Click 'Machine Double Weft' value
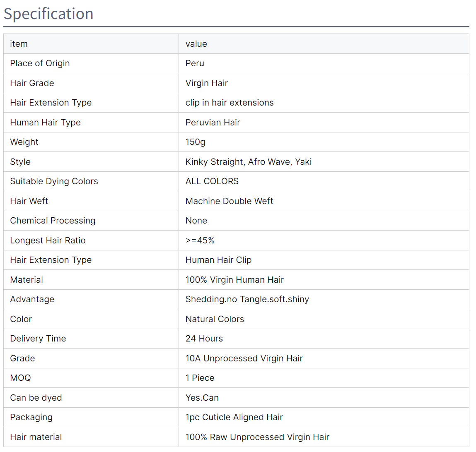 (x=229, y=201)
